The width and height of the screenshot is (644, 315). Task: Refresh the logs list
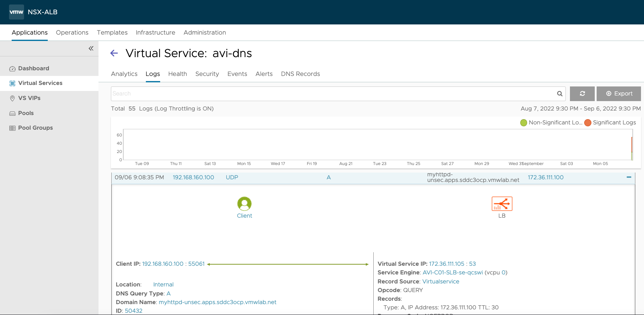pos(582,94)
